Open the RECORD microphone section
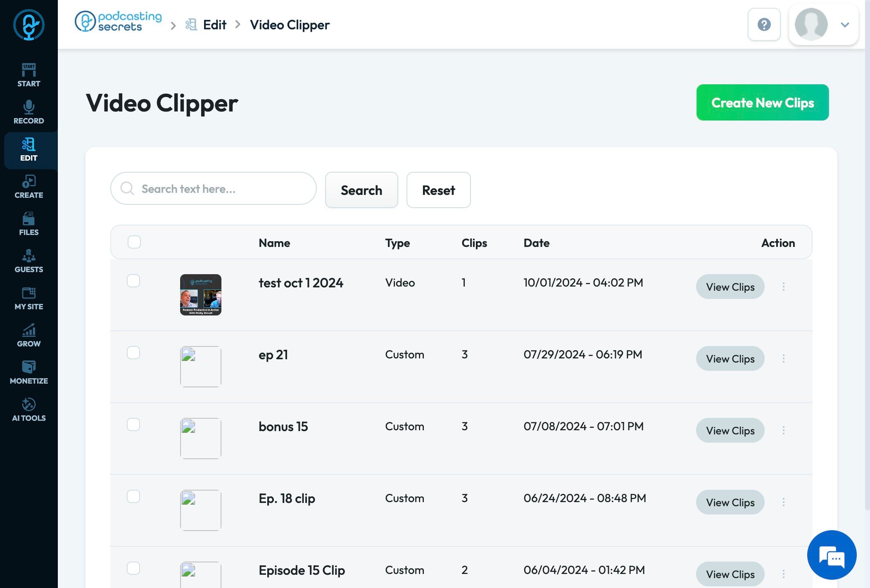This screenshot has height=588, width=870. (x=29, y=112)
